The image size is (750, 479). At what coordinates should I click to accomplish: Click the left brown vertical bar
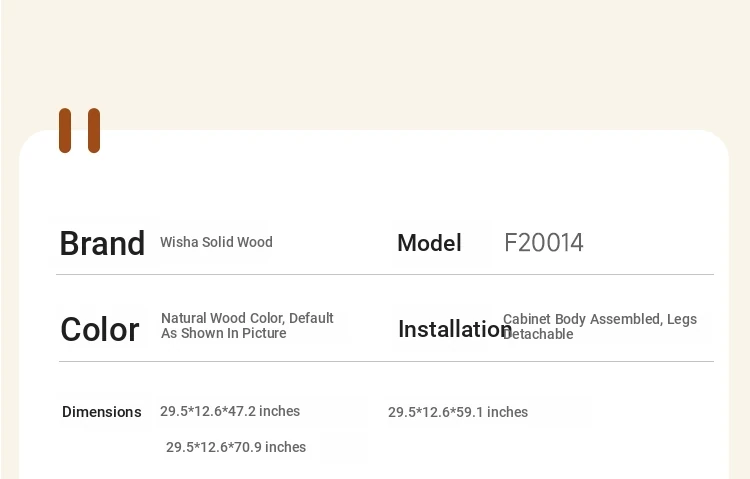tap(65, 131)
